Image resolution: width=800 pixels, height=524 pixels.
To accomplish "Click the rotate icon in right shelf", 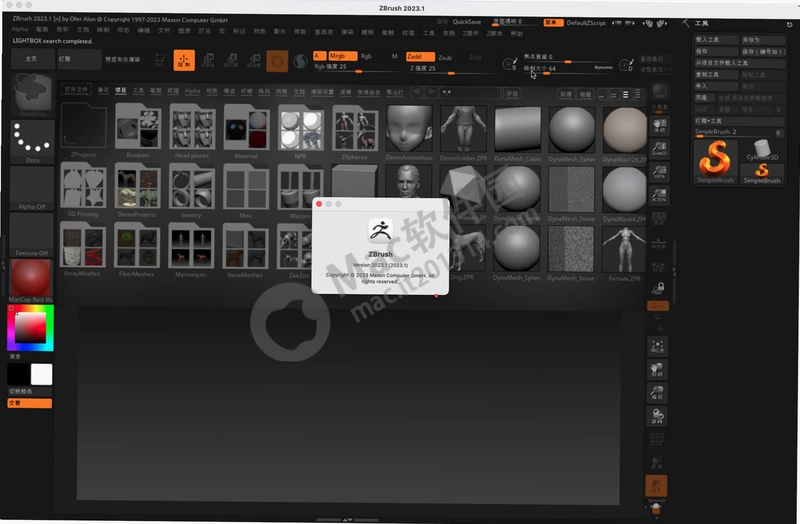I will coord(657,416).
